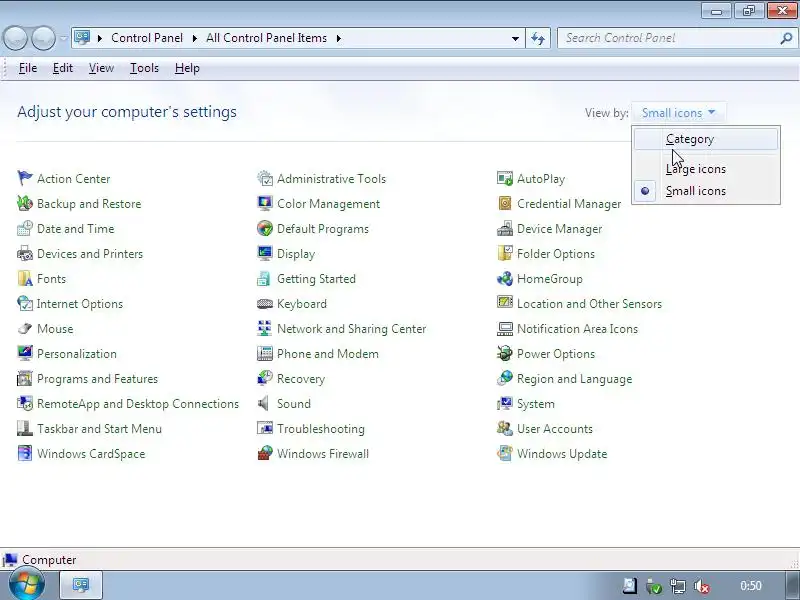Screen dimensions: 800x600
Task: Click the Administrative Tools gear icon
Action: (x=265, y=178)
